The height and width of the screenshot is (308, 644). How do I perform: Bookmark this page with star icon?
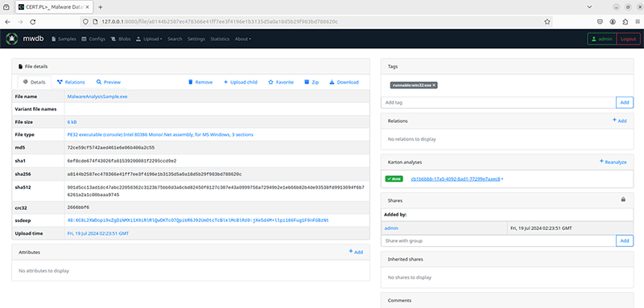[547, 22]
